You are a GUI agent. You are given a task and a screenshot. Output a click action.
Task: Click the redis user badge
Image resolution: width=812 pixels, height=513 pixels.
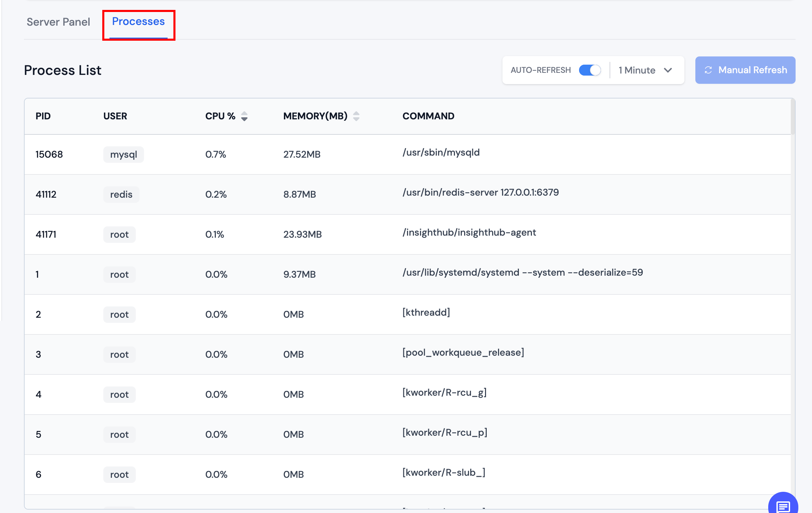click(121, 195)
